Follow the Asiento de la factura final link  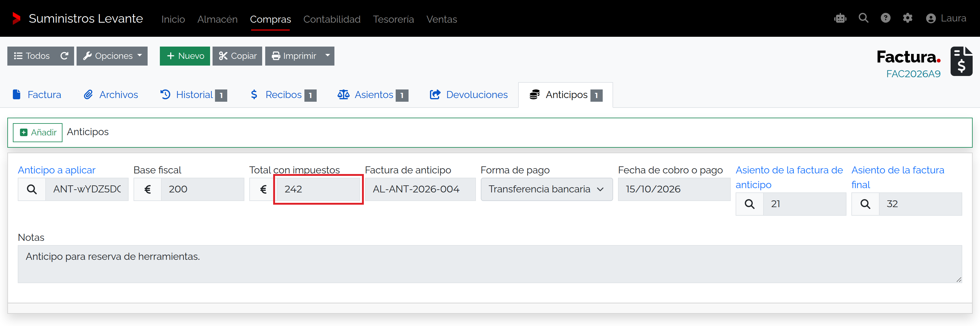898,177
